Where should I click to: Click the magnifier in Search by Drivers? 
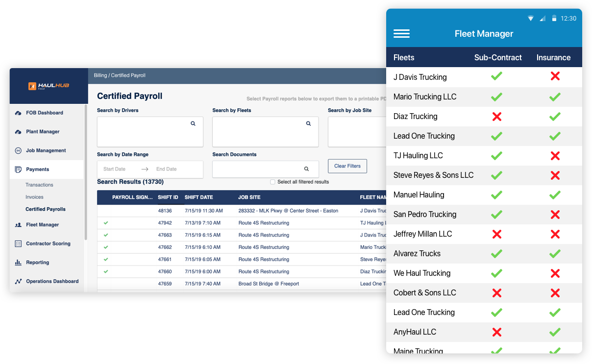(x=193, y=124)
